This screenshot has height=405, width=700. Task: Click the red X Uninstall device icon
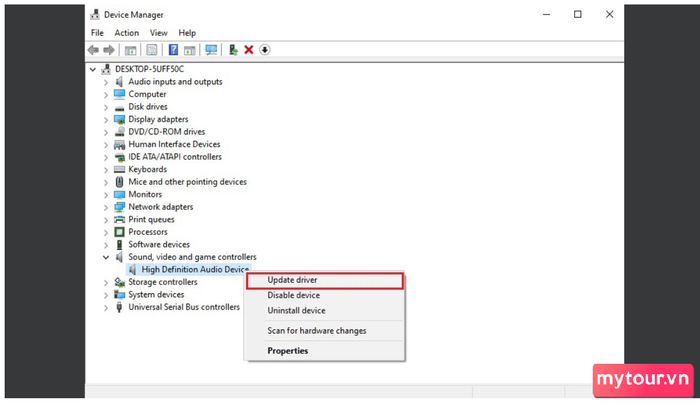(x=249, y=50)
